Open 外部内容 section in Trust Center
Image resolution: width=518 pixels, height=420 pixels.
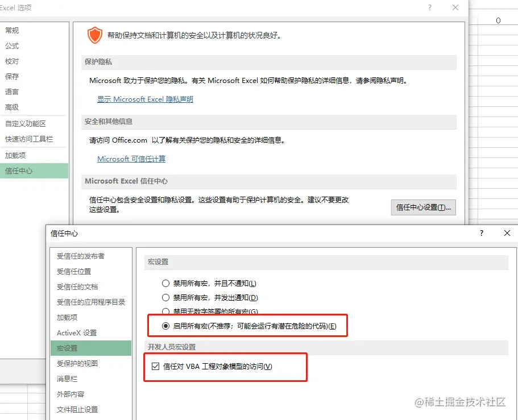click(91, 394)
